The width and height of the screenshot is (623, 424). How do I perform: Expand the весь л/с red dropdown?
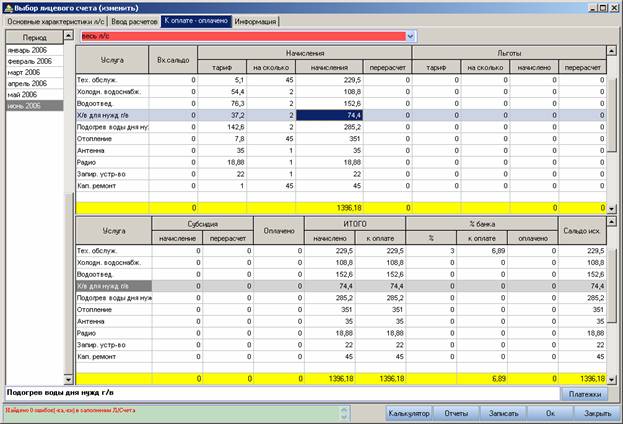coord(410,36)
